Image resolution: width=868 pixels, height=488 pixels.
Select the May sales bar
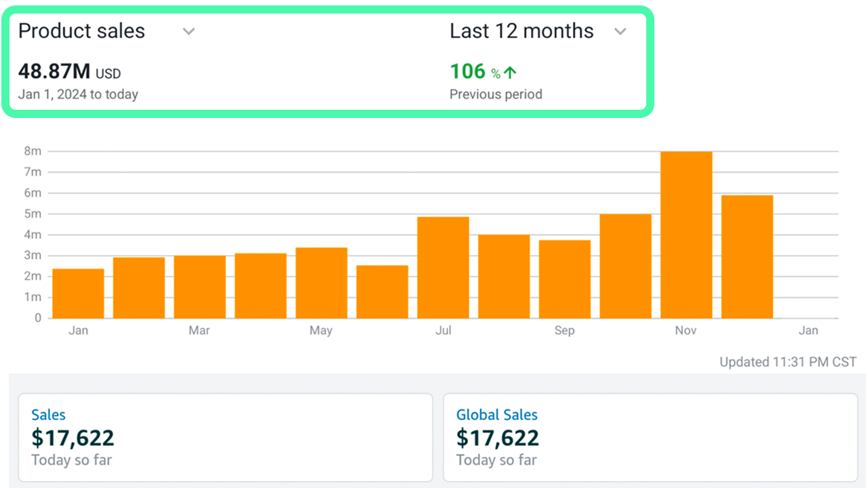click(321, 281)
